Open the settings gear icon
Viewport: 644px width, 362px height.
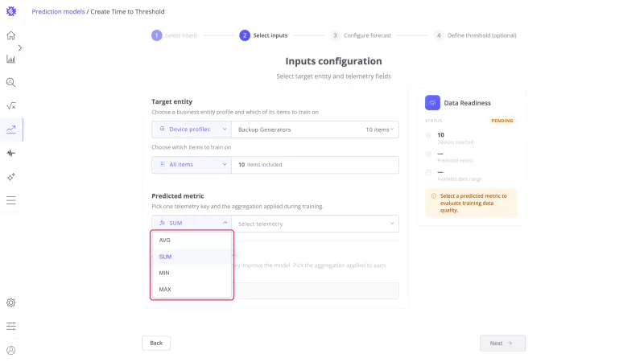pyautogui.click(x=11, y=303)
